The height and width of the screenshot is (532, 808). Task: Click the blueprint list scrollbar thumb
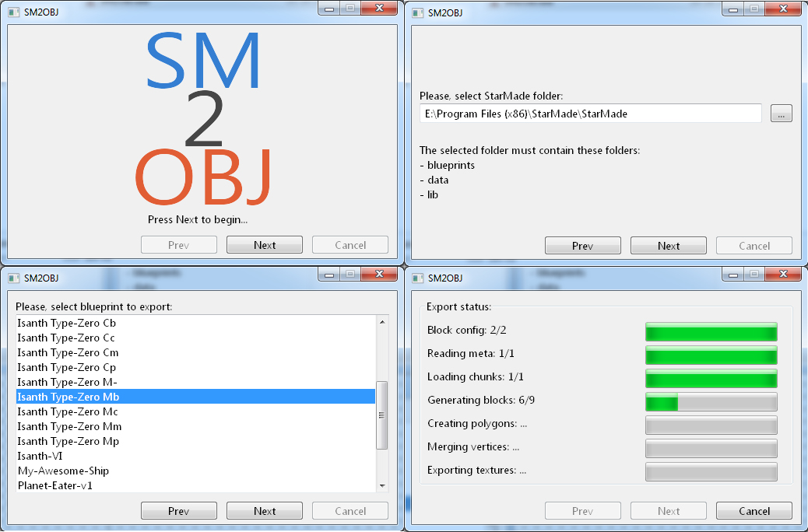(x=382, y=415)
